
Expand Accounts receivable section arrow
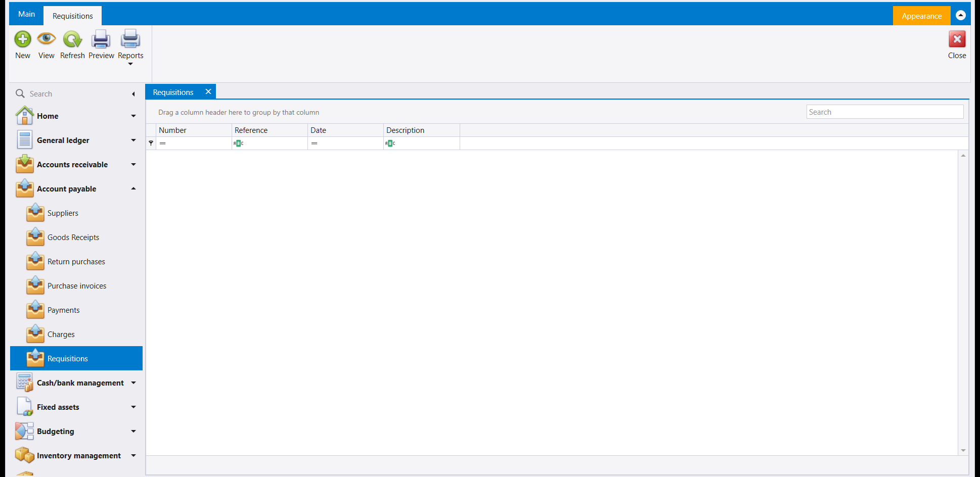click(133, 165)
